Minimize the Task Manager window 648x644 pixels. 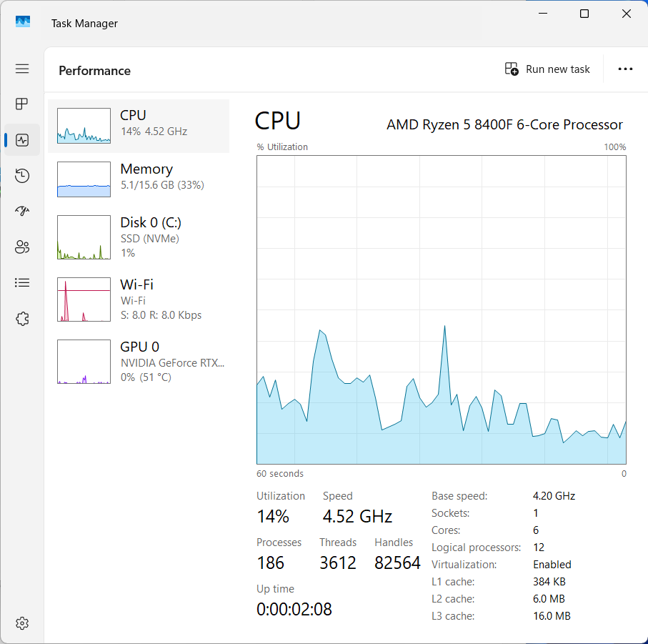[543, 14]
